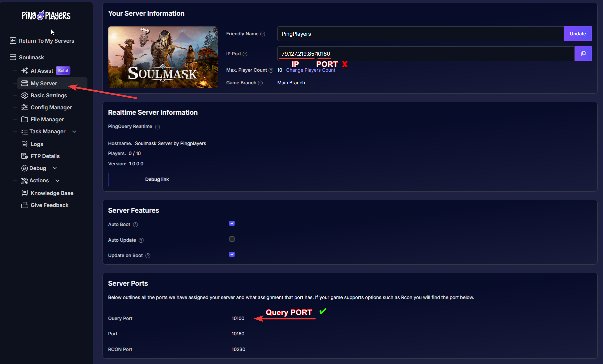Image resolution: width=603 pixels, height=364 pixels.
Task: Open Config Manager in sidebar
Action: coord(51,107)
